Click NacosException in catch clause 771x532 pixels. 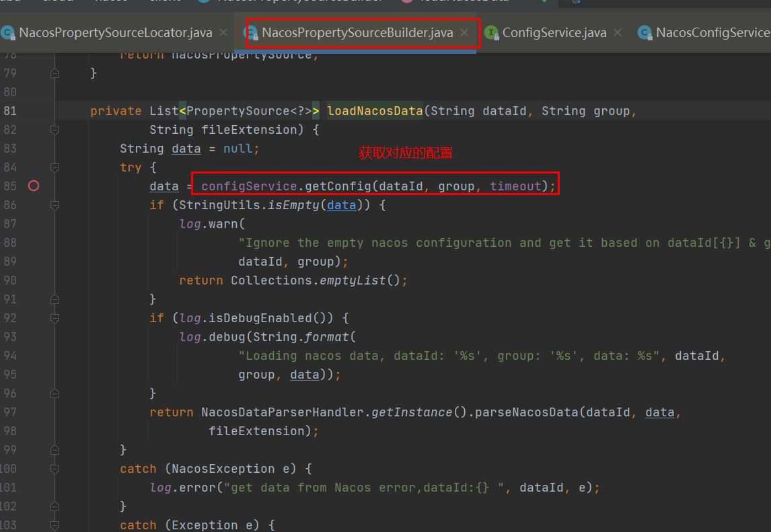click(223, 469)
